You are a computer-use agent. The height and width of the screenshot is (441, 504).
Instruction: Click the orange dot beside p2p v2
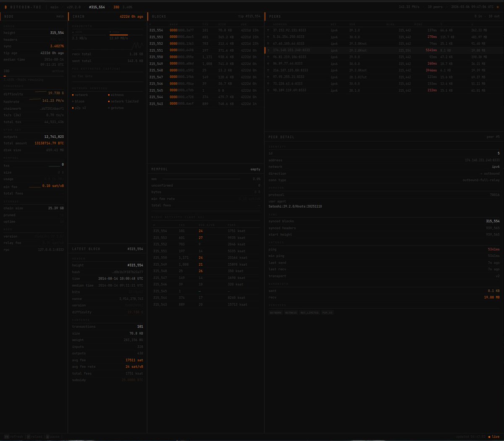pos(73,108)
